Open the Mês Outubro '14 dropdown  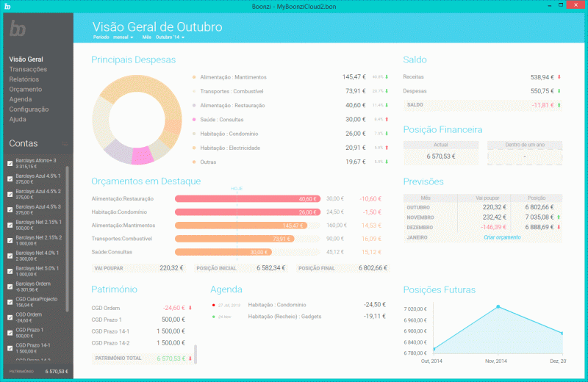pyautogui.click(x=169, y=37)
